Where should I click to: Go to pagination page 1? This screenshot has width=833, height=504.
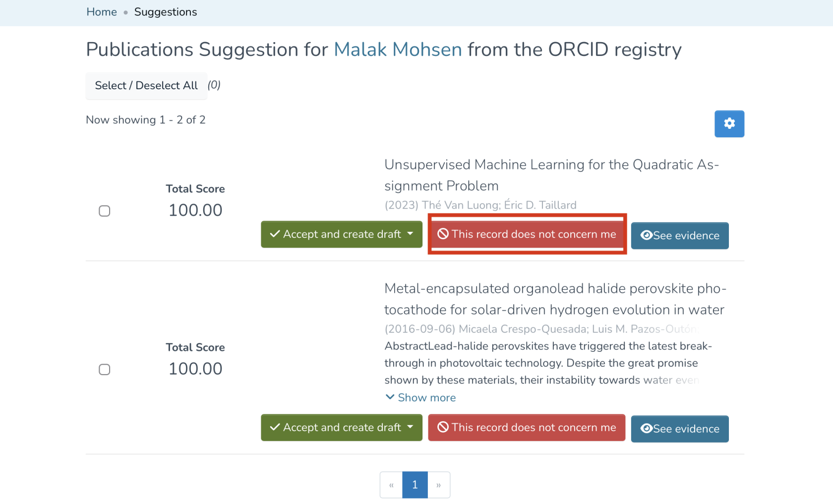click(415, 485)
